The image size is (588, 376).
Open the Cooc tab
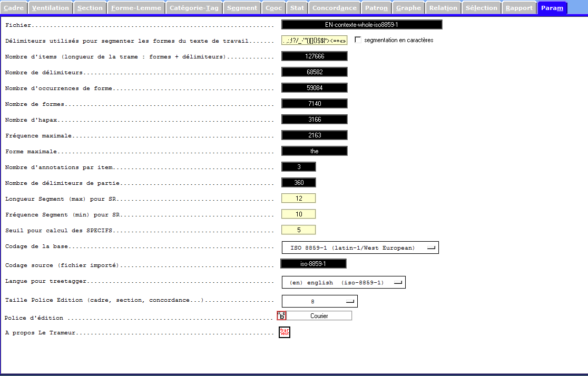coord(273,8)
